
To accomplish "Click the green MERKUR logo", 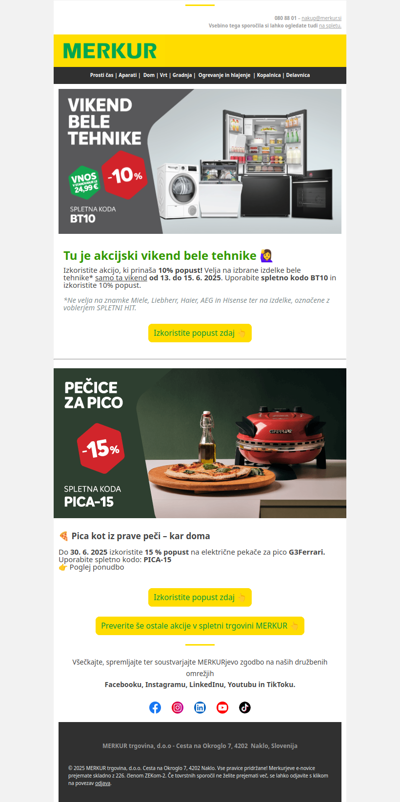I will click(109, 51).
